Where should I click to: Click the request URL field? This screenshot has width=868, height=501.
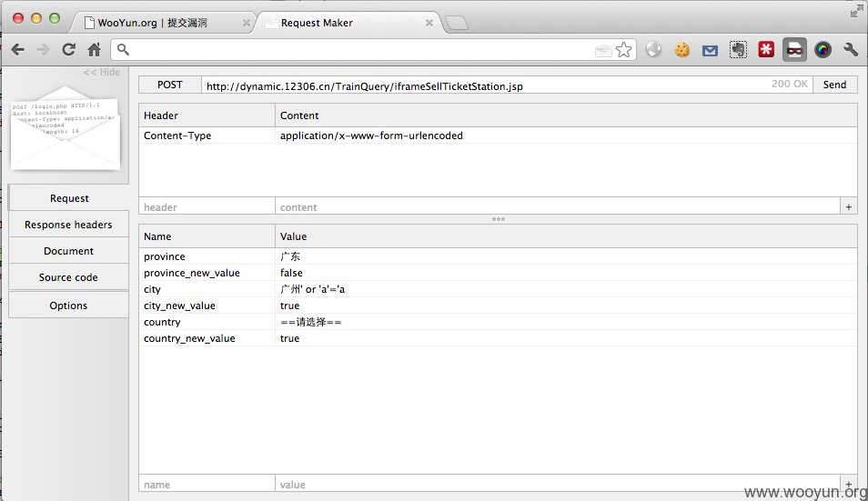[487, 85]
